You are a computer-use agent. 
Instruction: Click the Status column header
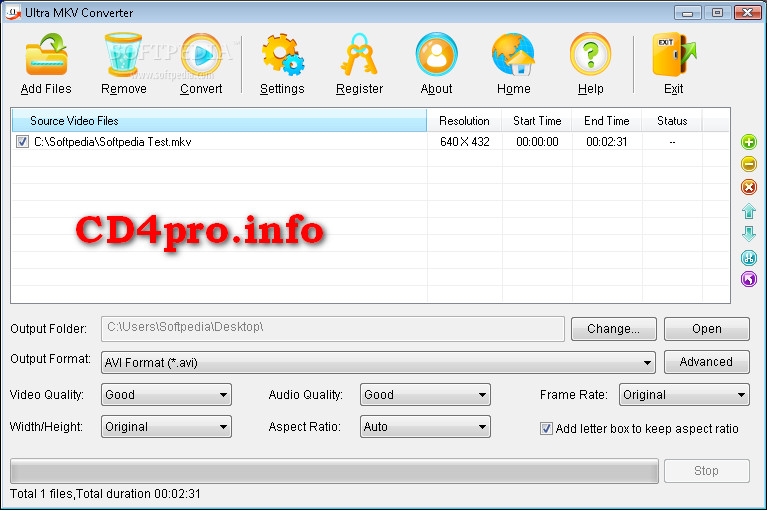point(672,121)
